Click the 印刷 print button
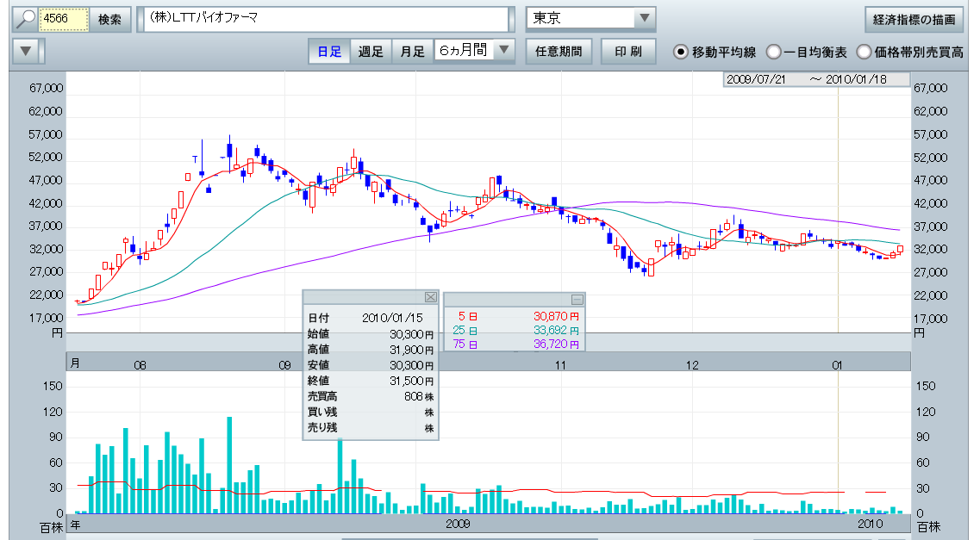 627,51
